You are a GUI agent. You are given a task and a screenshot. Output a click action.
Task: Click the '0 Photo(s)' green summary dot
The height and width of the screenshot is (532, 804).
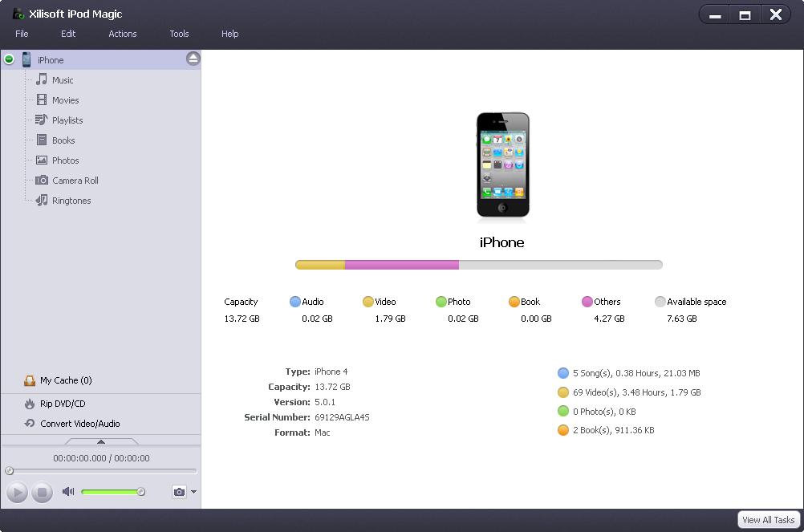563,411
